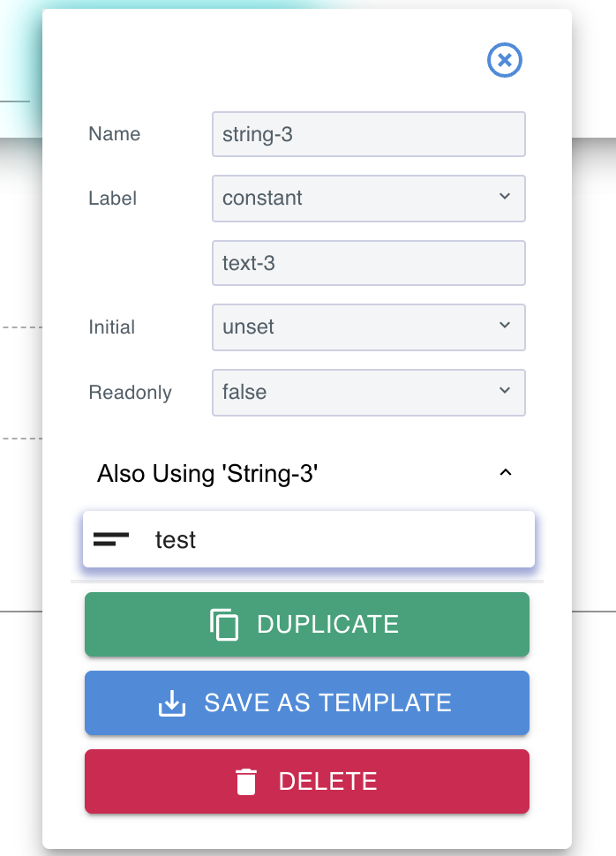This screenshot has width=616, height=856.
Task: Click the Name field containing string-3
Action: (368, 134)
